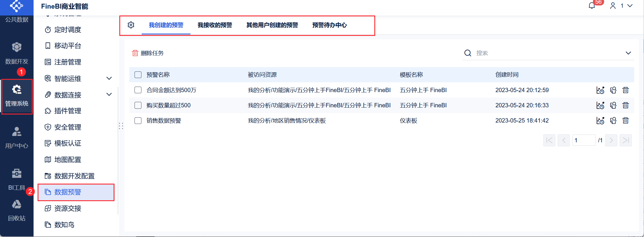Switch to the 其他用户创建的预警 tab

[x=272, y=25]
